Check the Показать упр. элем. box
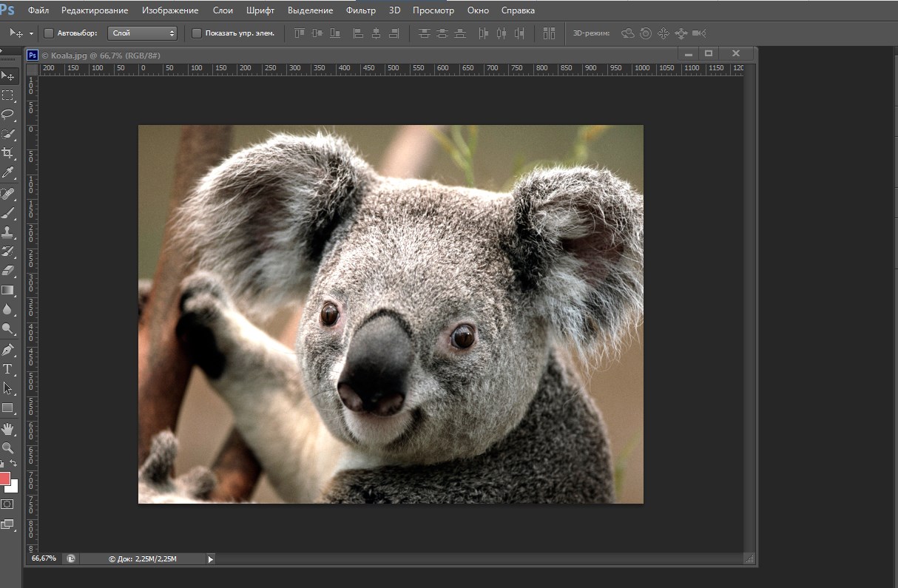The image size is (898, 588). pos(197,33)
